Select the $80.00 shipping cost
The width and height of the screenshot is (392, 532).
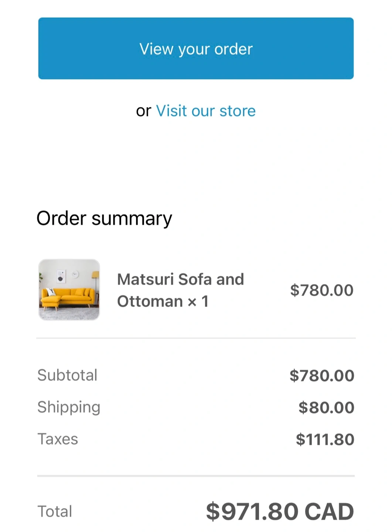coord(326,407)
